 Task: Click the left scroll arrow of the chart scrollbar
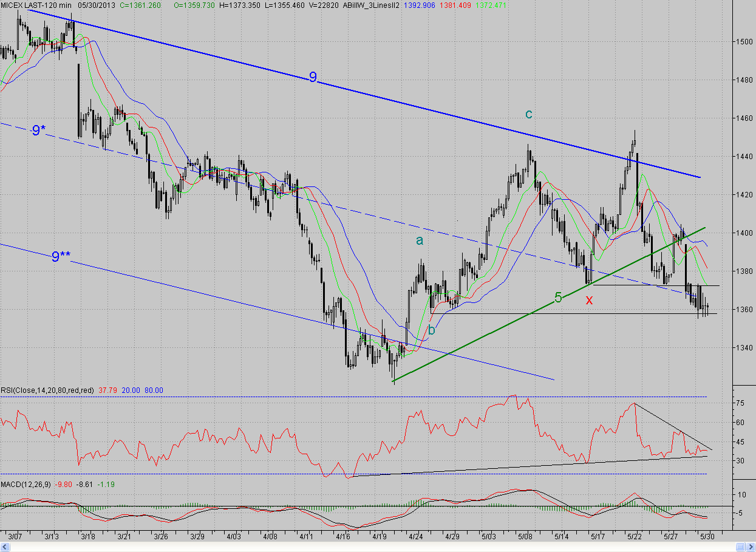click(x=5, y=547)
